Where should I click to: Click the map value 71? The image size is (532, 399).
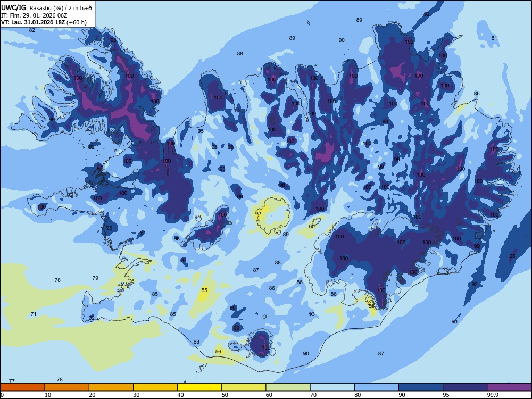pyautogui.click(x=33, y=314)
